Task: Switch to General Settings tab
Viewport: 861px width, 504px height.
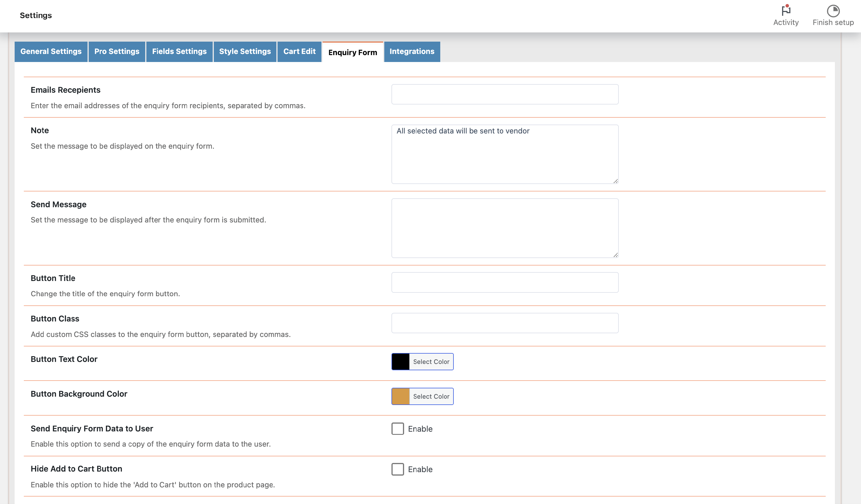Action: click(x=51, y=52)
